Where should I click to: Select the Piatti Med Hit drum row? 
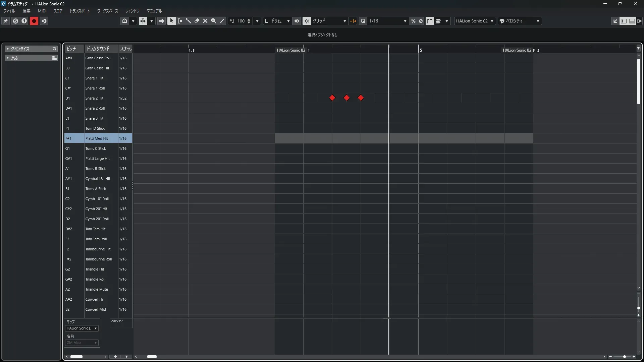(97, 138)
